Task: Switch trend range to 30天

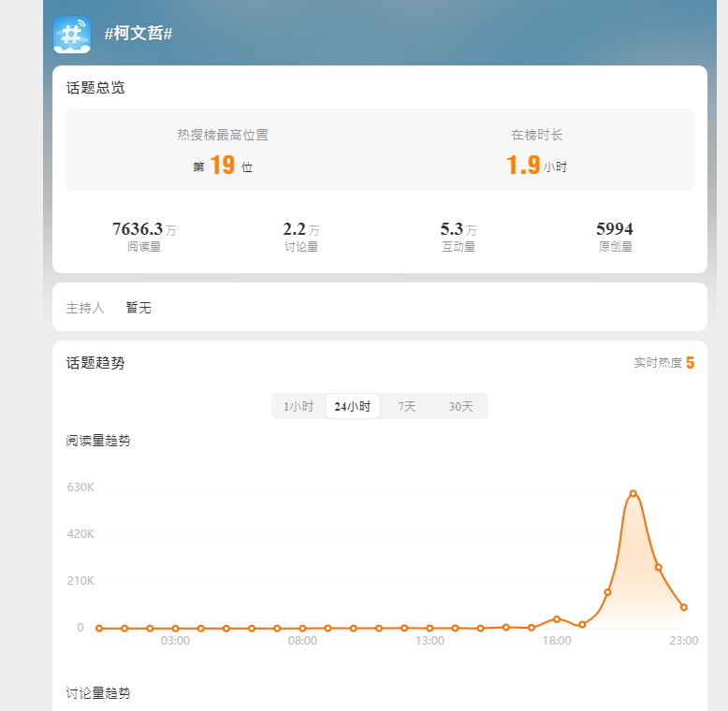Action: pyautogui.click(x=460, y=407)
